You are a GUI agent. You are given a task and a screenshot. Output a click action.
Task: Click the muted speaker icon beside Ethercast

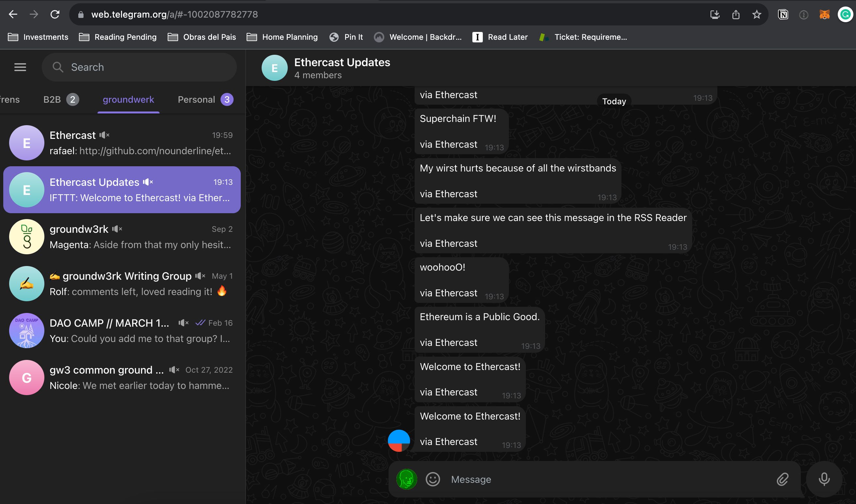coord(104,135)
